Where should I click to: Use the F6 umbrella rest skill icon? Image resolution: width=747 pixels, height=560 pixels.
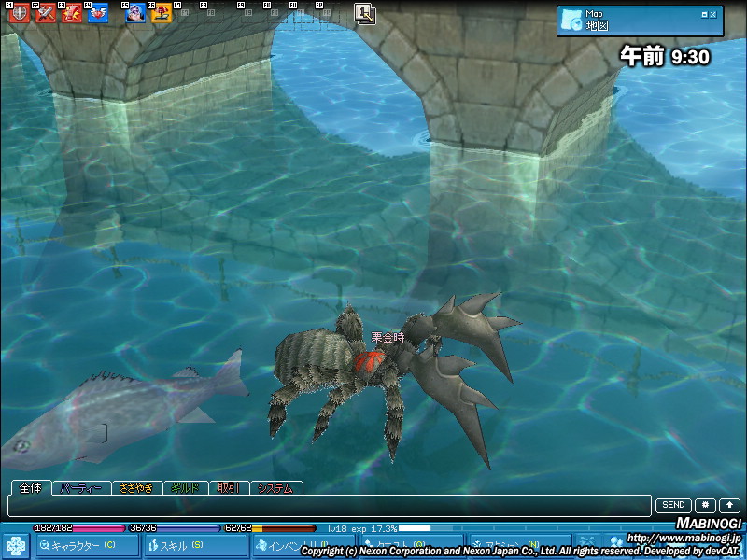click(x=162, y=13)
